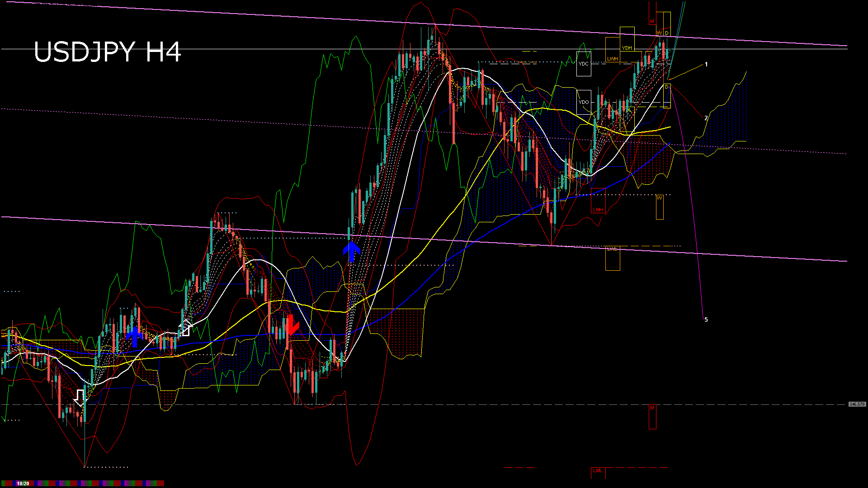Click the red LMH level label
The height and width of the screenshot is (488, 868).
598,210
